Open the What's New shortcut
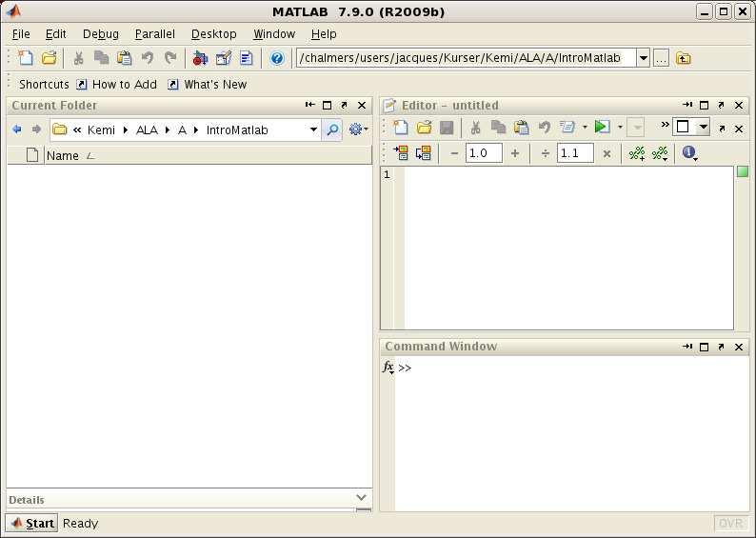The height and width of the screenshot is (538, 756). pos(208,85)
